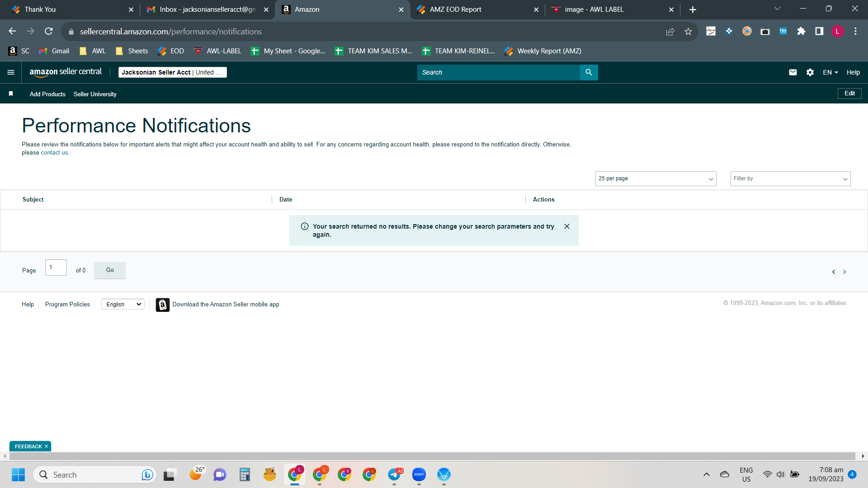Open Program Policies link
Screen dimensions: 868x488
pyautogui.click(x=67, y=305)
